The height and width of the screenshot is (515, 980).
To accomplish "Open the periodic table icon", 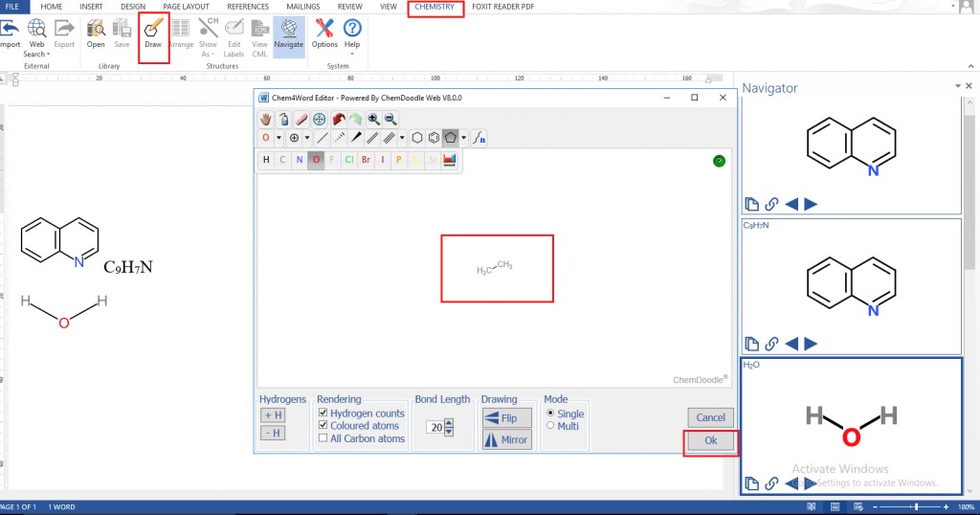I will pos(449,160).
